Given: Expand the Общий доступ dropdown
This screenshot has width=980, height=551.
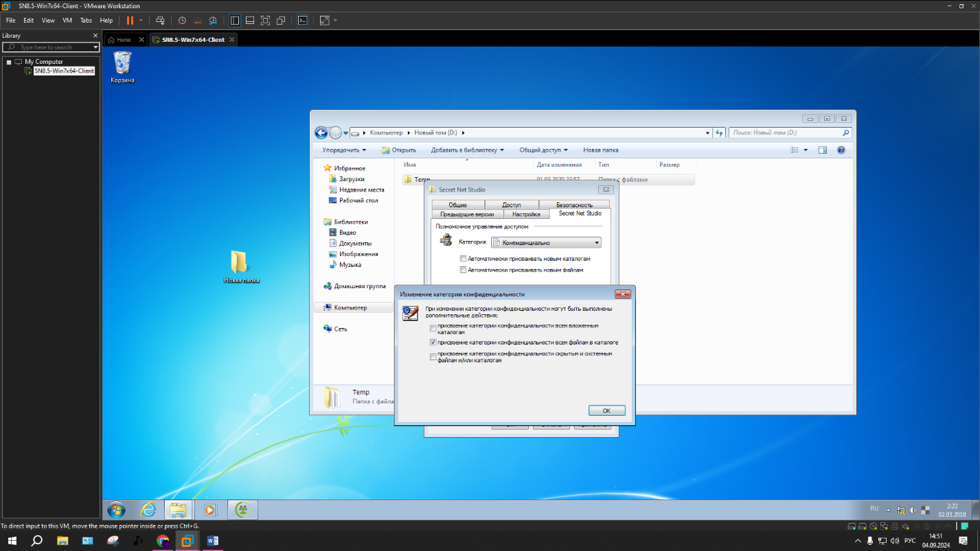Looking at the screenshot, I should 544,150.
